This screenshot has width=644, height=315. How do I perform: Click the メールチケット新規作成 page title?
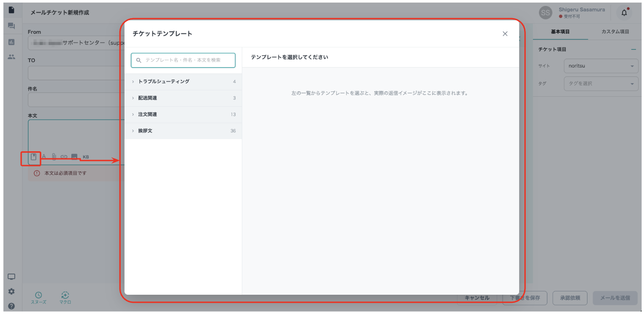coord(60,13)
